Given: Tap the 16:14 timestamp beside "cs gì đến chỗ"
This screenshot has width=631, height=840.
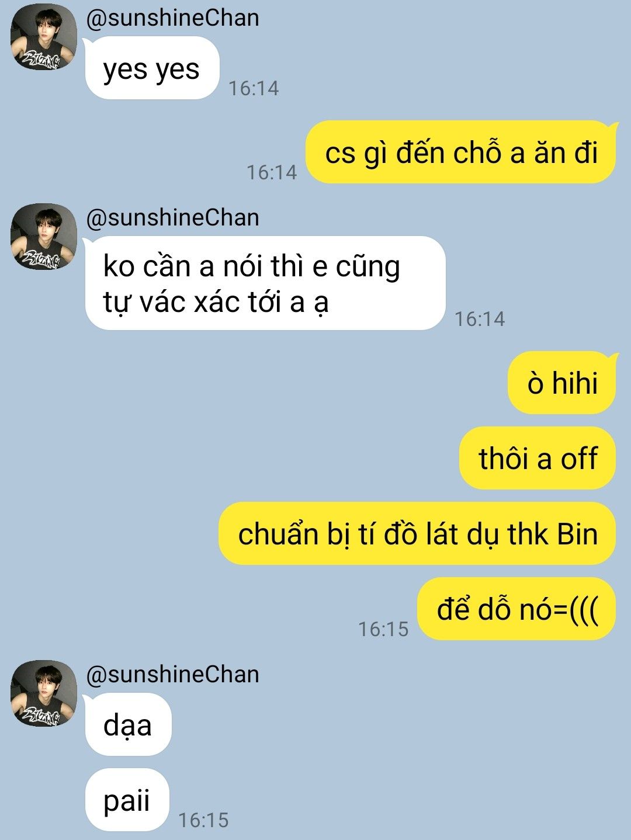Looking at the screenshot, I should point(272,172).
